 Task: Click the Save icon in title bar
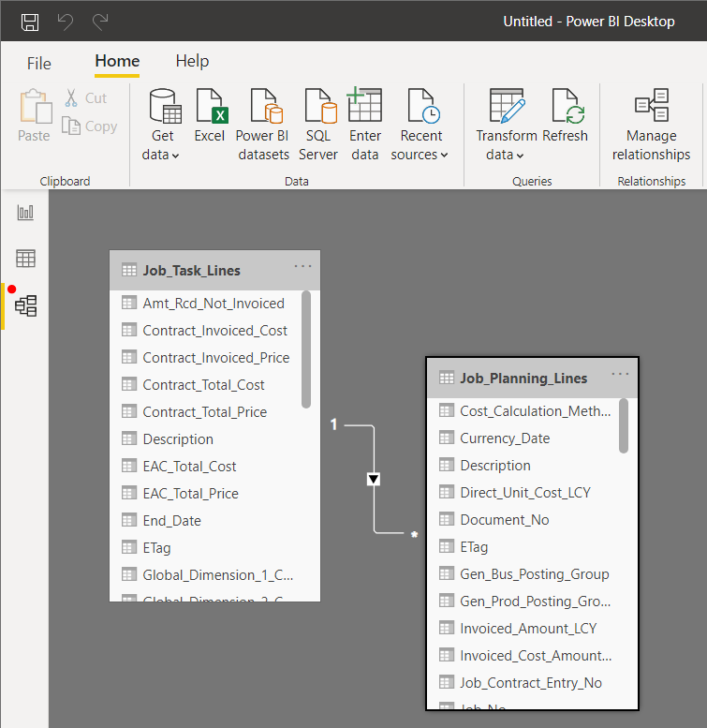(30, 21)
